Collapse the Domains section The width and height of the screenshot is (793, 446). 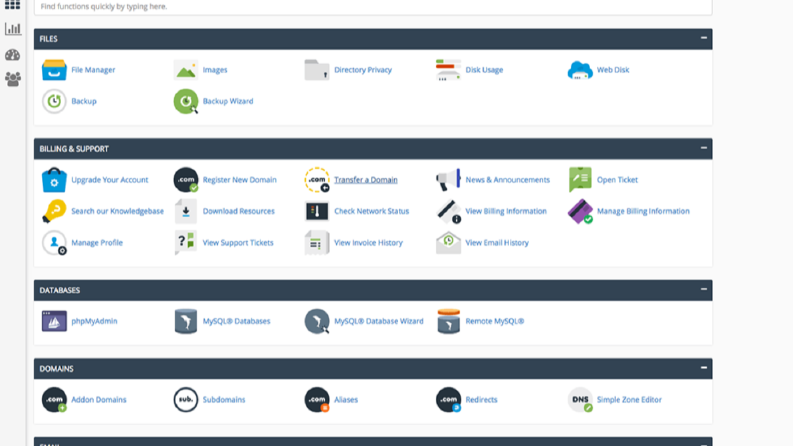pyautogui.click(x=703, y=368)
